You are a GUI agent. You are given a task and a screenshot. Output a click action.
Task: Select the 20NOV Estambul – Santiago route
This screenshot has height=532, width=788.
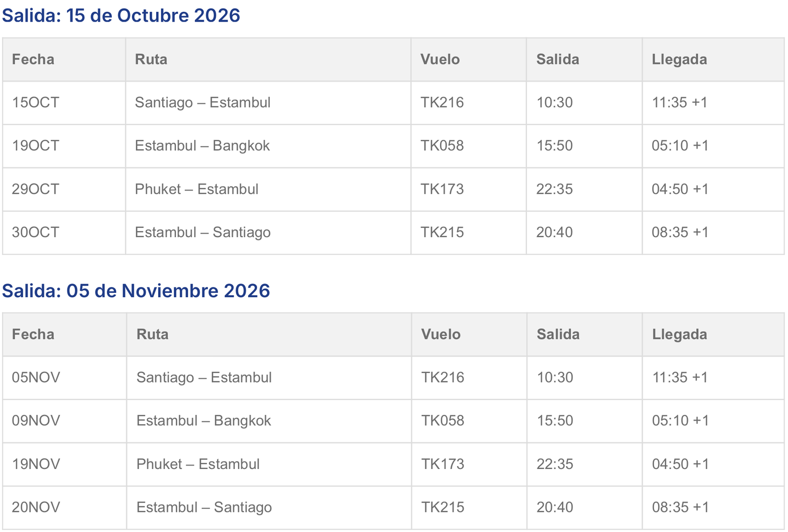(204, 507)
